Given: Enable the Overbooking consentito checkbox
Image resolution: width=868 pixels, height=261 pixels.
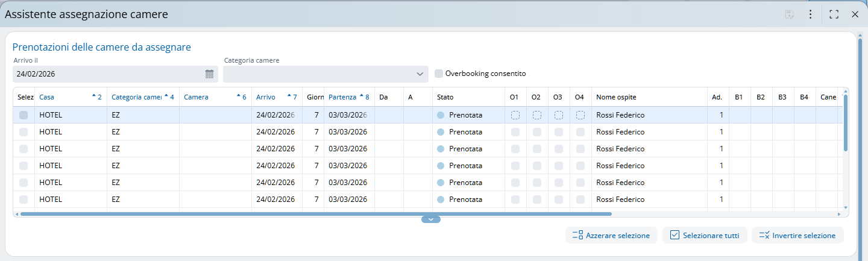Looking at the screenshot, I should coord(439,74).
